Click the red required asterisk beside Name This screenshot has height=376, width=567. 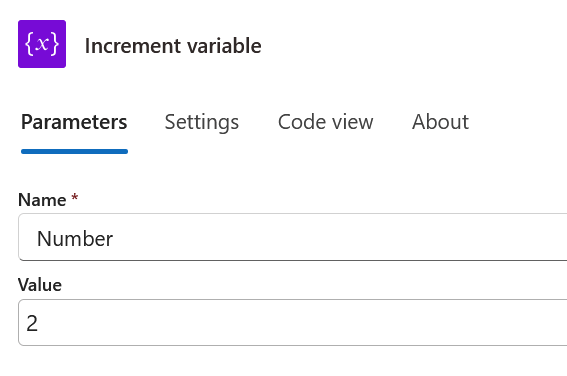point(74,197)
